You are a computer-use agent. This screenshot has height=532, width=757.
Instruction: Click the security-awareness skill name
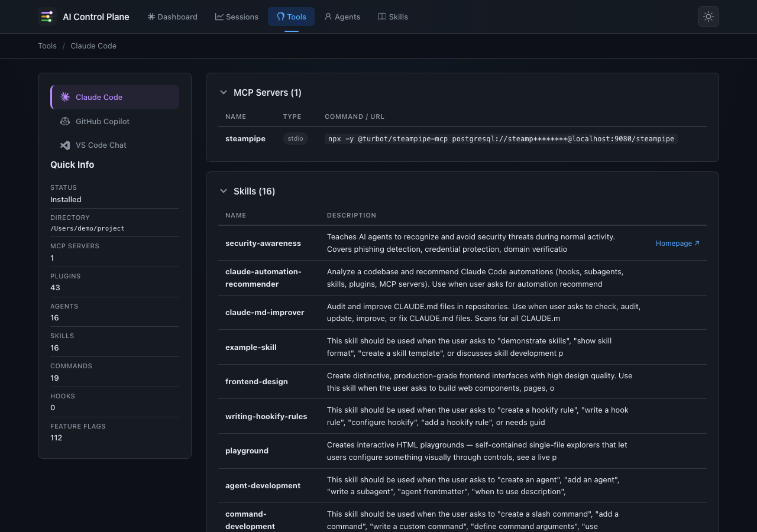[263, 243]
